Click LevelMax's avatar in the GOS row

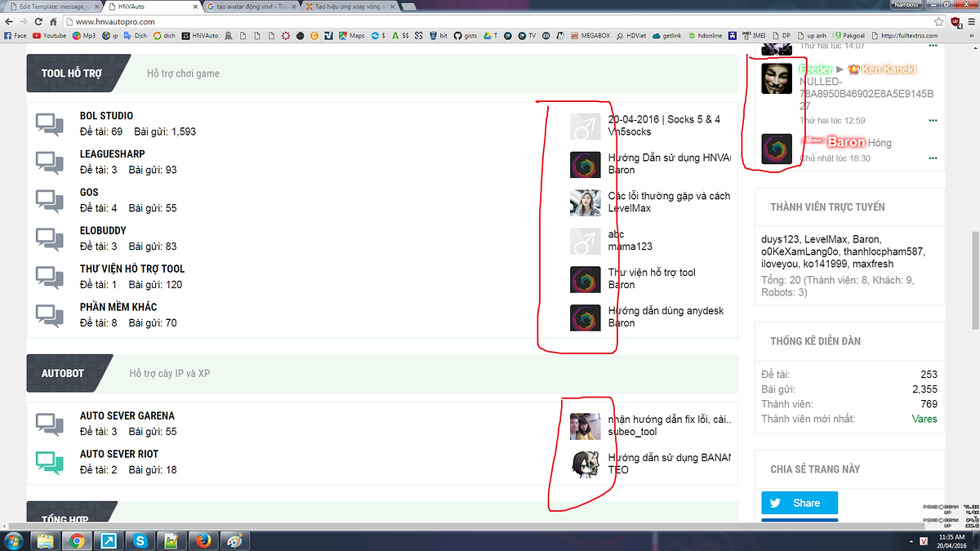pyautogui.click(x=585, y=202)
